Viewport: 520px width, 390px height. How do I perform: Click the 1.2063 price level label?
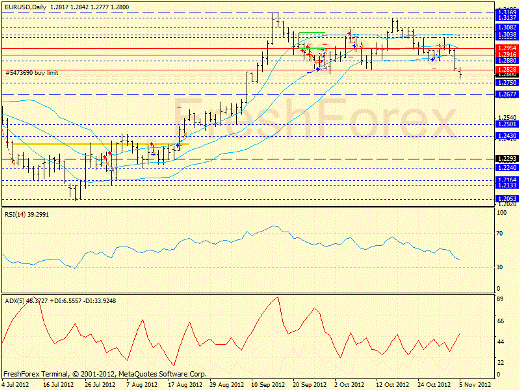[507, 199]
